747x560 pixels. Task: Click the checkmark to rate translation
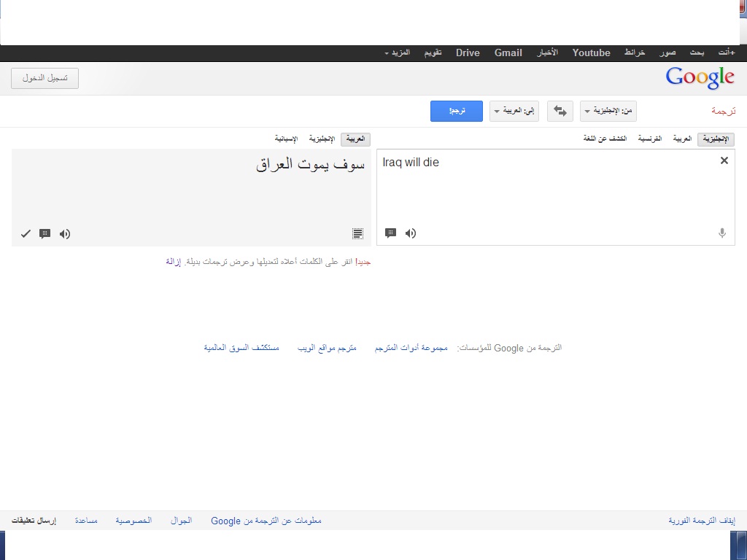coord(26,234)
